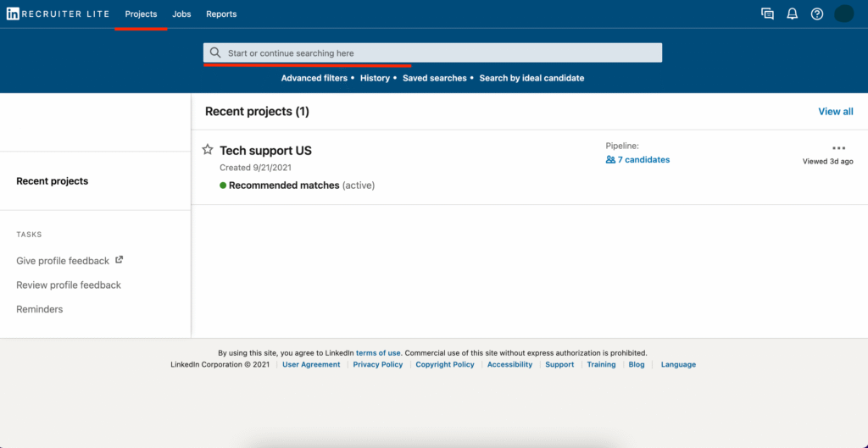Open Saved searches
Screen dimensions: 868x448
coord(435,79)
